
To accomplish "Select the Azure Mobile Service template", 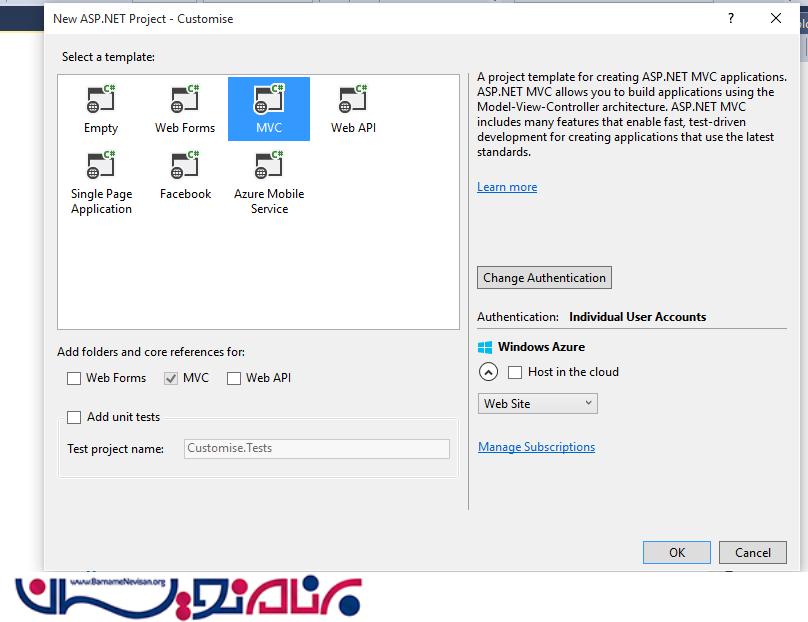I will 269,183.
